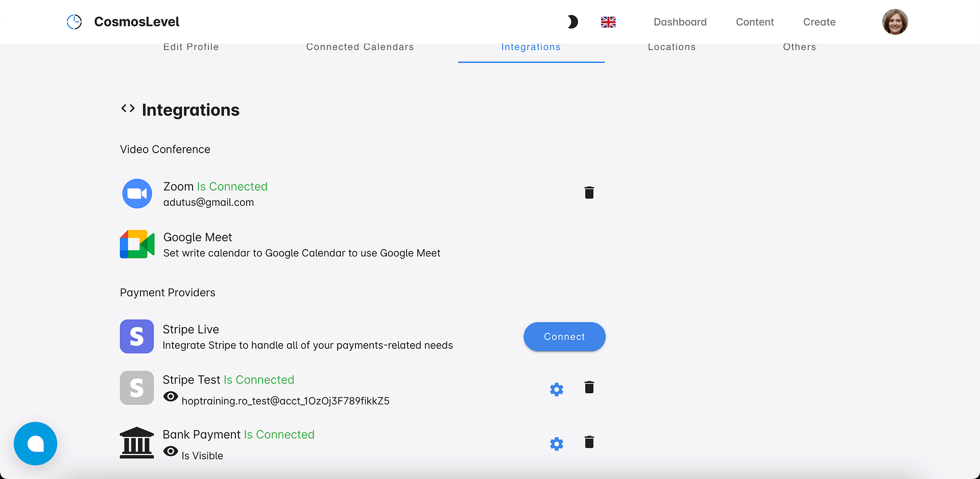Switch to Connected Calendars tab

360,47
